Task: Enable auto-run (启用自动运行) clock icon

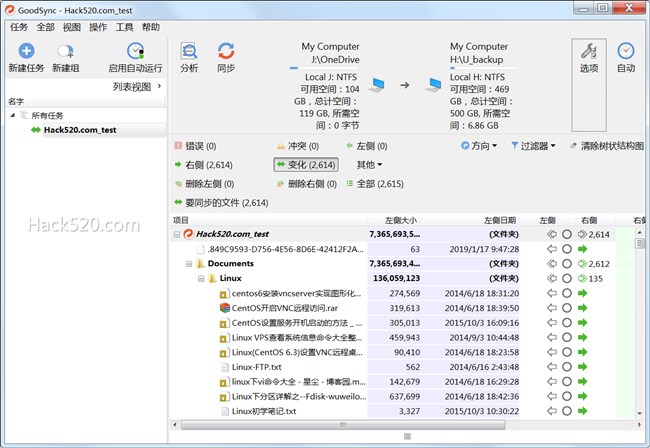Action: 135,51
